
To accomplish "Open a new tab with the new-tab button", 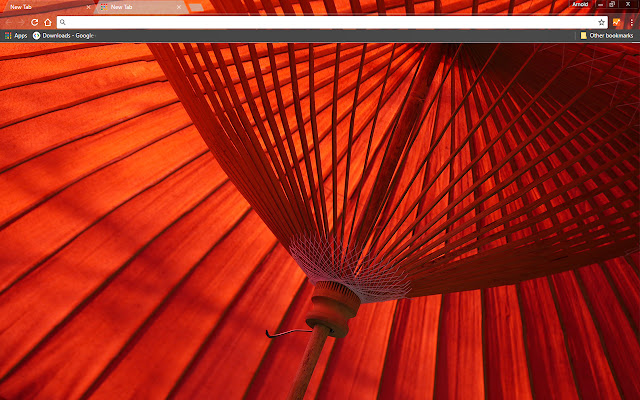I will click(x=196, y=7).
